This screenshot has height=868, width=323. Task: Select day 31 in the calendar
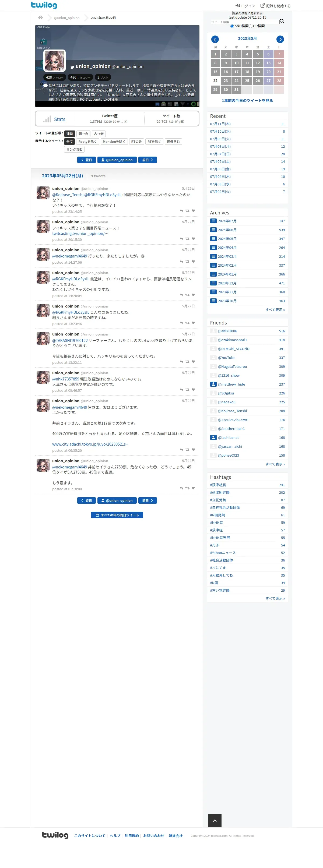236,90
